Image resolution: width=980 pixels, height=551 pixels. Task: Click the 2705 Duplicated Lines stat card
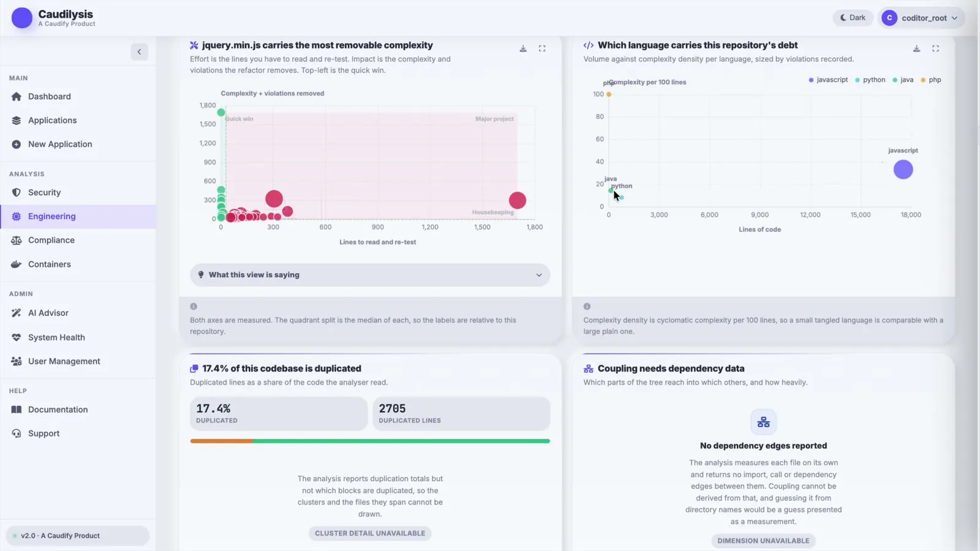(x=461, y=414)
